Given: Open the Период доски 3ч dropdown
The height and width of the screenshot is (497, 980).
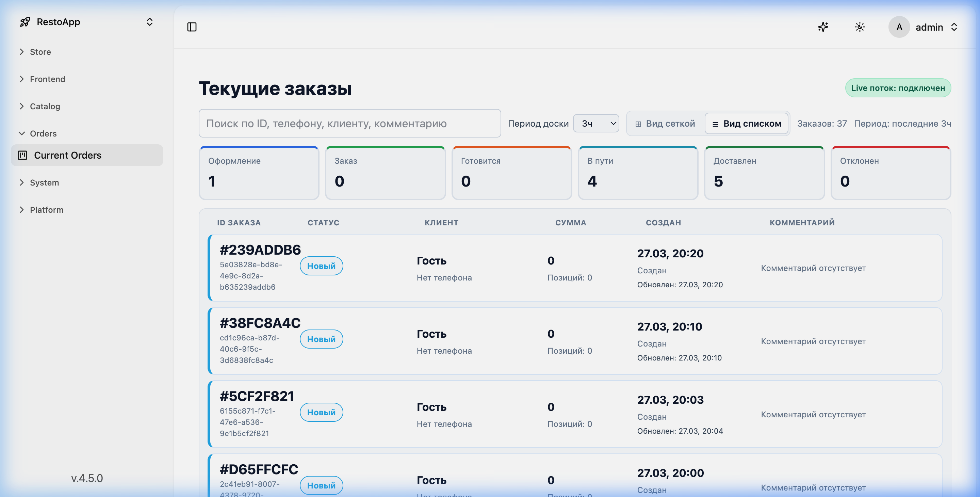Looking at the screenshot, I should point(596,123).
